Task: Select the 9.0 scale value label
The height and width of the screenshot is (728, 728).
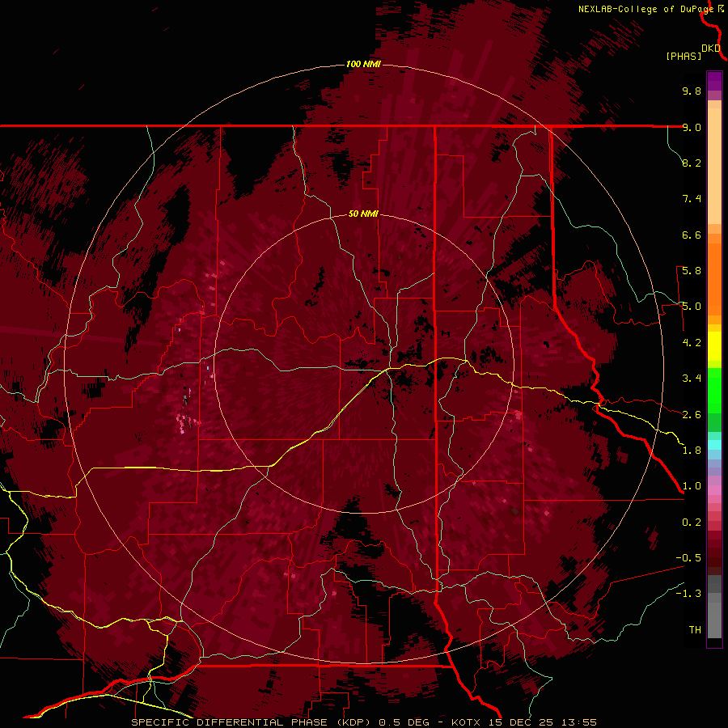Action: (x=692, y=127)
